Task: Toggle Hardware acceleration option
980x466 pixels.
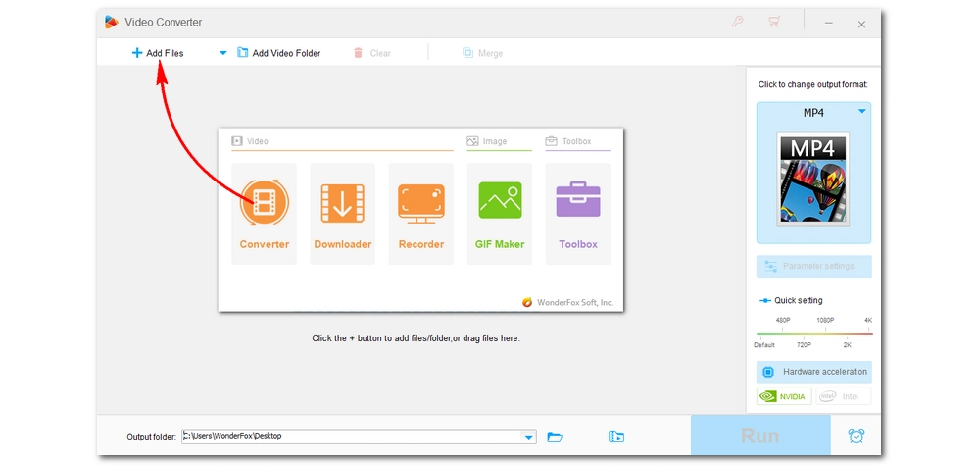Action: (813, 372)
